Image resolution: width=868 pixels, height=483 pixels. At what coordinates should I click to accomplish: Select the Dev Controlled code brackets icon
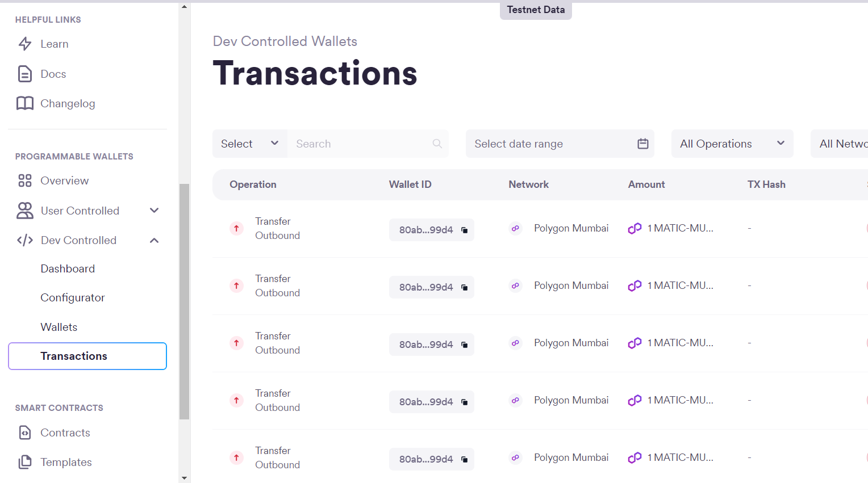click(24, 240)
